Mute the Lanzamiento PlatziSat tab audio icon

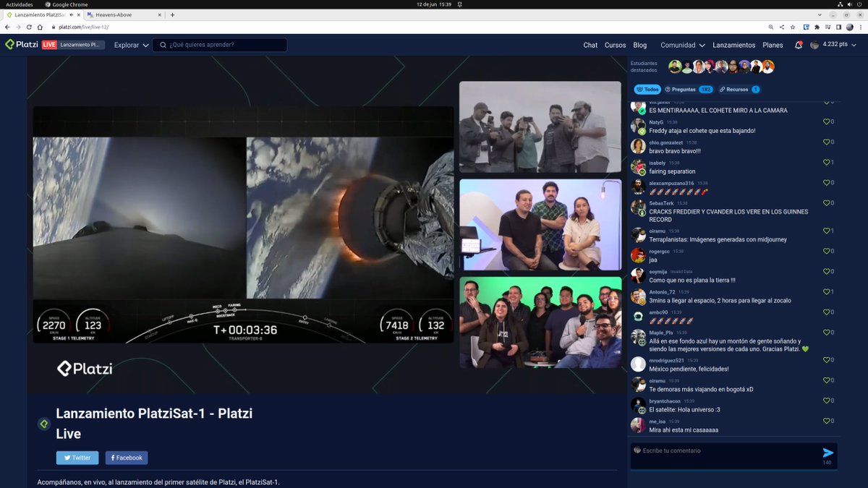pyautogui.click(x=70, y=14)
